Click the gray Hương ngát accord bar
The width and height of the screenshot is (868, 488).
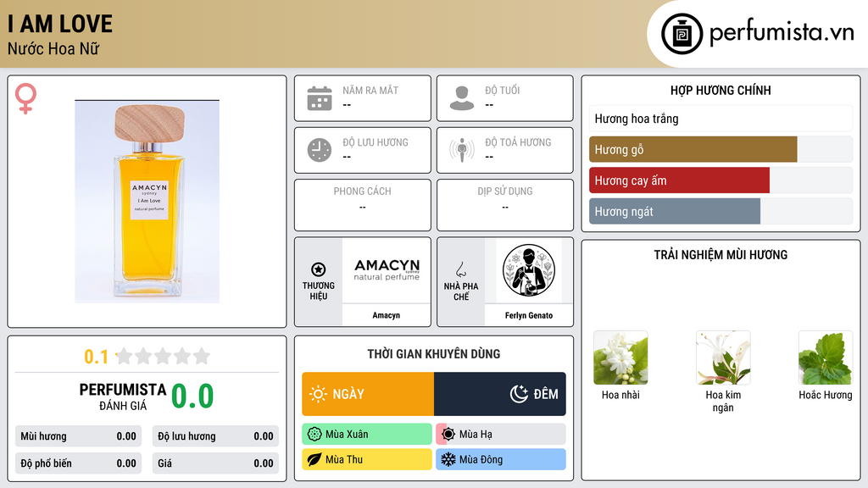tap(675, 211)
